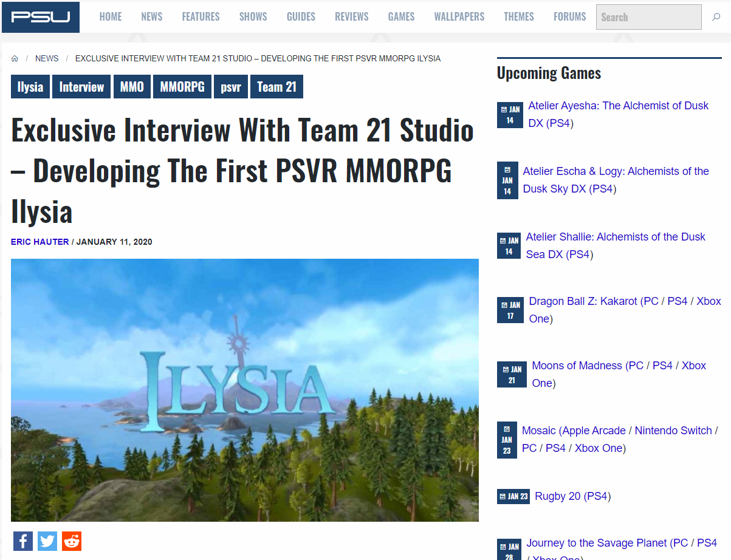Go to the Wallpapers section
Screen dimensions: 731x560
tap(459, 16)
